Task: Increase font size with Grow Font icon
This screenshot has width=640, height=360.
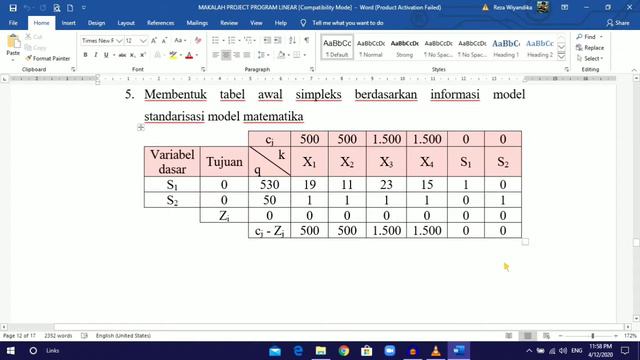Action: pos(154,40)
